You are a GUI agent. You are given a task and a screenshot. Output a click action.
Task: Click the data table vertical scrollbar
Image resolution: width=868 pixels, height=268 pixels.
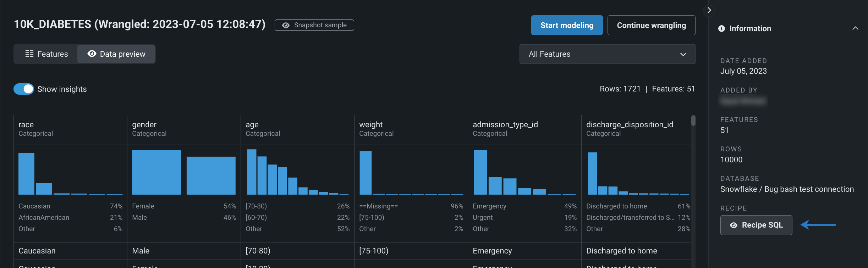point(693,121)
